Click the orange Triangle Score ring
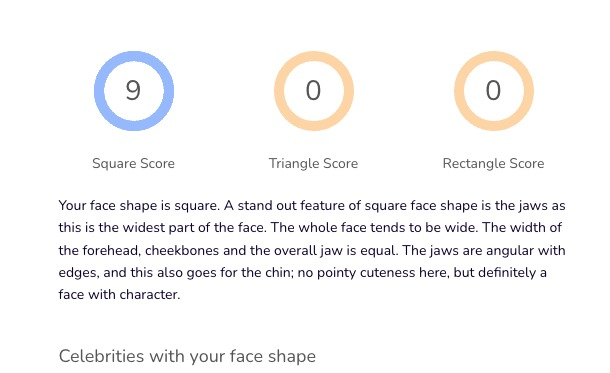 (x=314, y=91)
